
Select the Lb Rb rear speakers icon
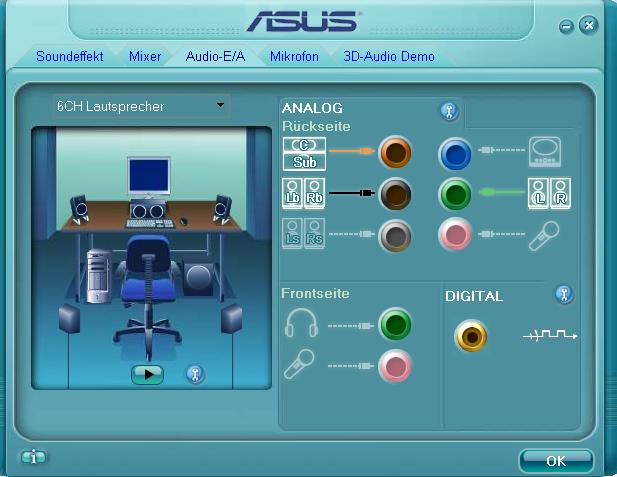303,193
